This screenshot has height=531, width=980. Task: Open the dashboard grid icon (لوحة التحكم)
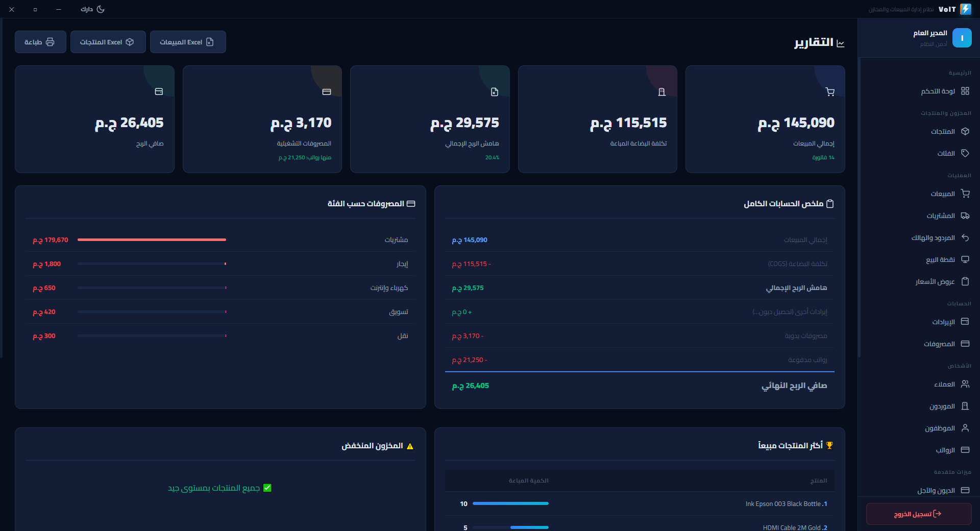[965, 91]
